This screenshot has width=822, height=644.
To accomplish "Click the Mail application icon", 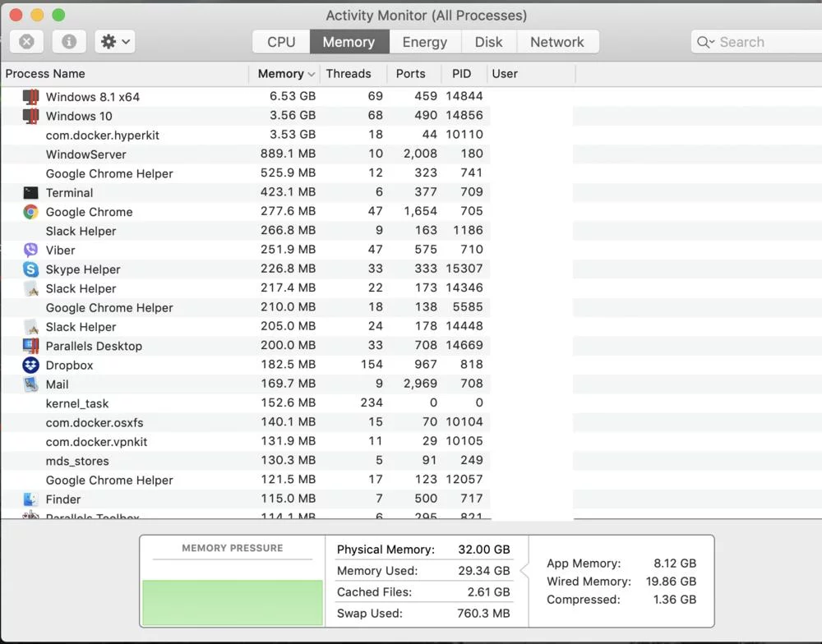I will (x=30, y=384).
